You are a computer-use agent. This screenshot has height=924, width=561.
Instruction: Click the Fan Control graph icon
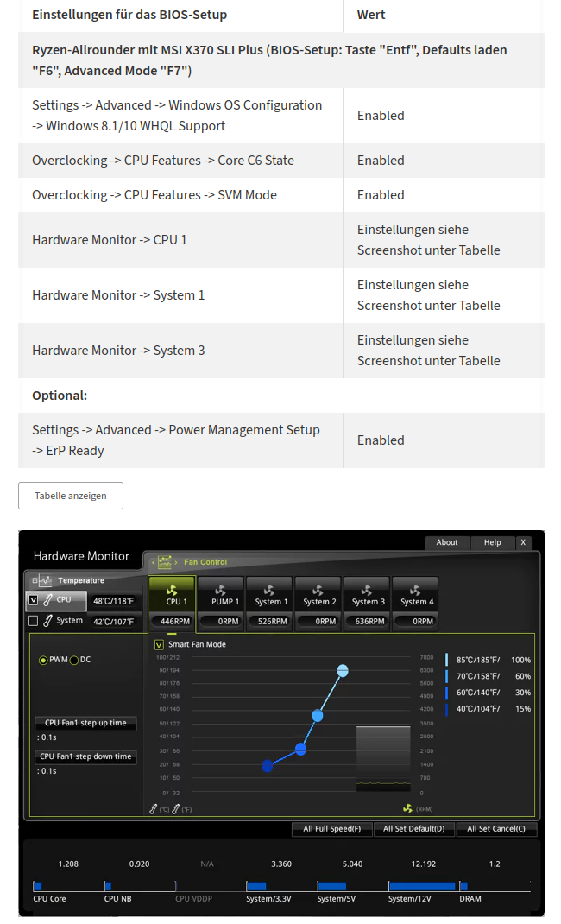click(165, 562)
